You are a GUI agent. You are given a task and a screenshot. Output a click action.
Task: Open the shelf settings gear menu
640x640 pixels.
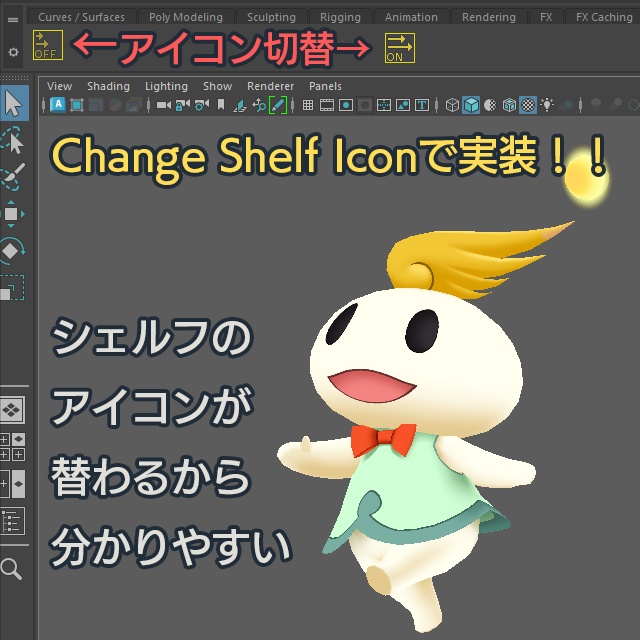tap(13, 52)
